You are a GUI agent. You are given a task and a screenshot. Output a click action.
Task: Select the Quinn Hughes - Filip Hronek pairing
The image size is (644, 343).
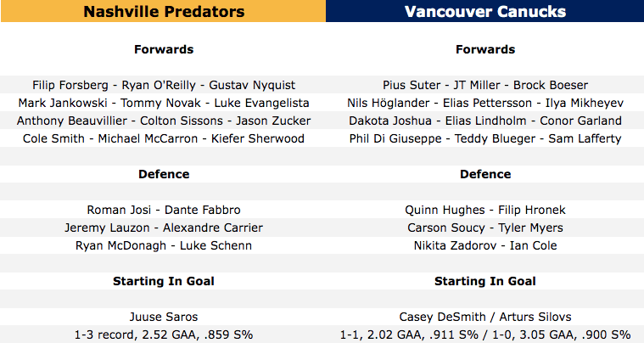click(484, 210)
